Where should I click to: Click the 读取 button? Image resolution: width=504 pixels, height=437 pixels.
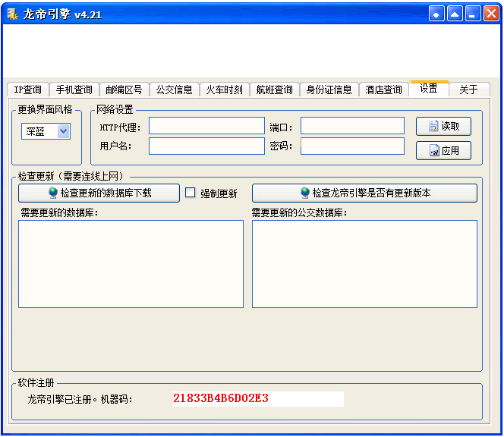[443, 126]
